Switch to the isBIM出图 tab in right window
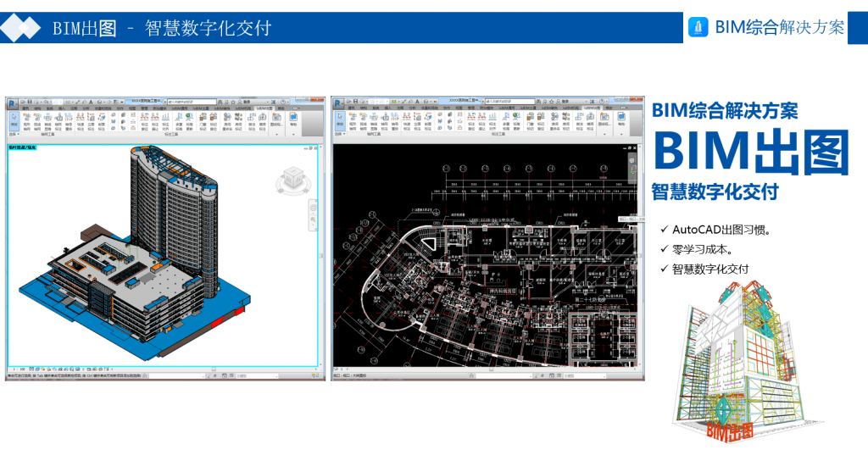This screenshot has height=461, width=868. click(x=592, y=108)
